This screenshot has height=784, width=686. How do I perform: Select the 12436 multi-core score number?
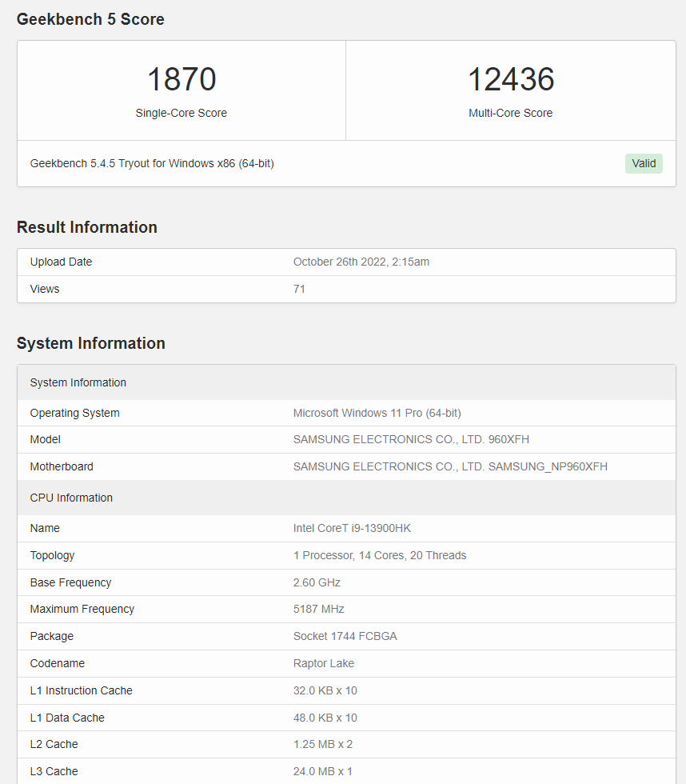[x=511, y=79]
